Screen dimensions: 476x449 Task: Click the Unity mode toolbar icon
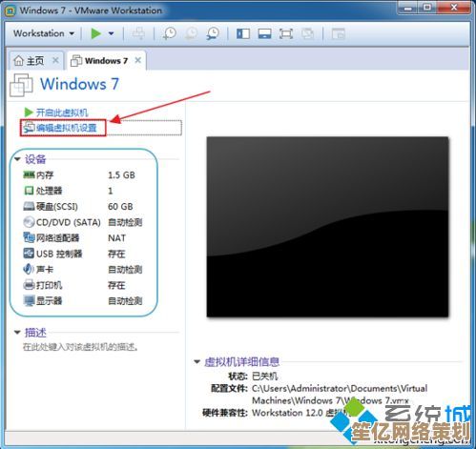tap(307, 33)
